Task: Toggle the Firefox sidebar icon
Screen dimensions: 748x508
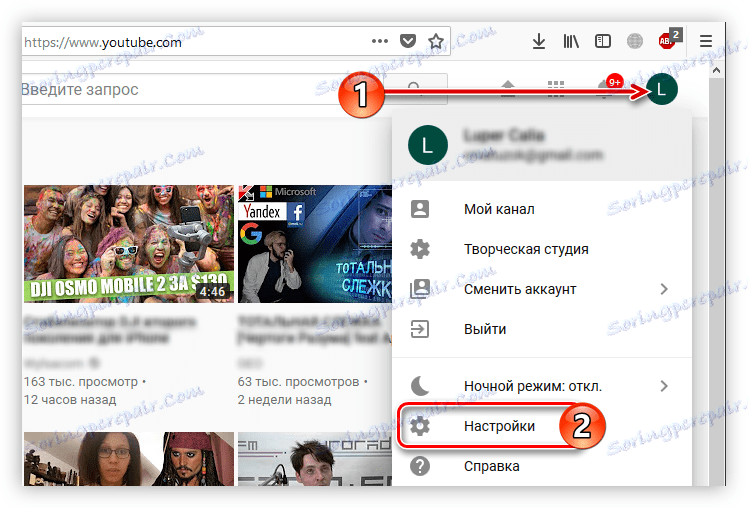Action: click(603, 41)
